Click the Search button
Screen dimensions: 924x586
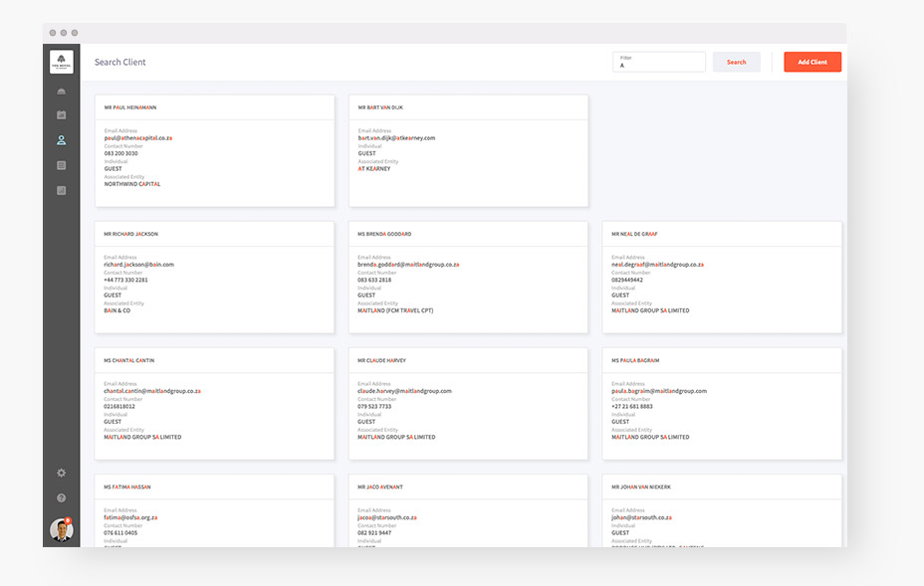(736, 62)
